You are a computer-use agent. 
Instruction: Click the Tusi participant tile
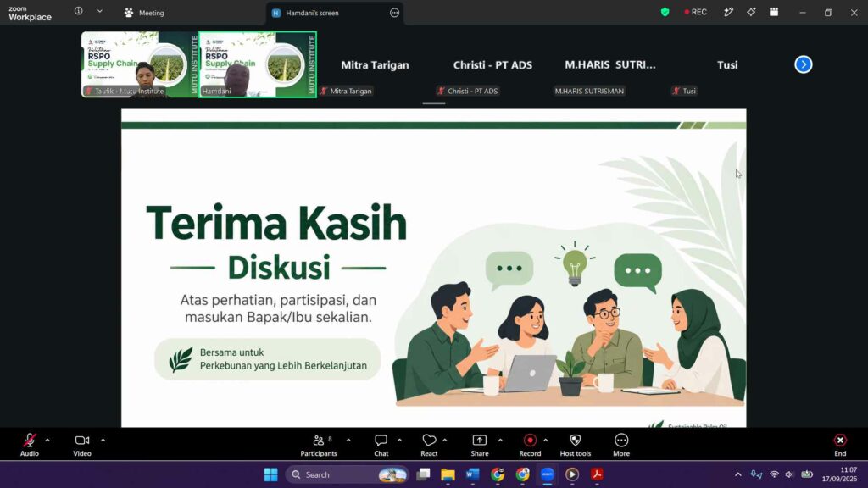click(x=727, y=64)
